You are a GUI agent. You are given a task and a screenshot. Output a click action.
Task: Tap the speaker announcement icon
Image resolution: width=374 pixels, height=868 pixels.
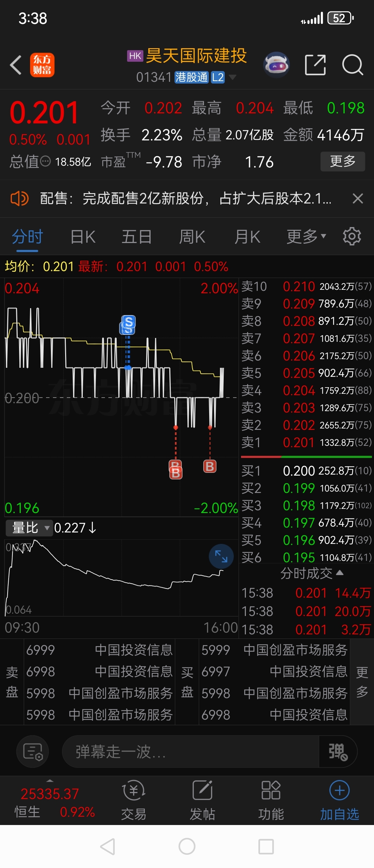19,199
